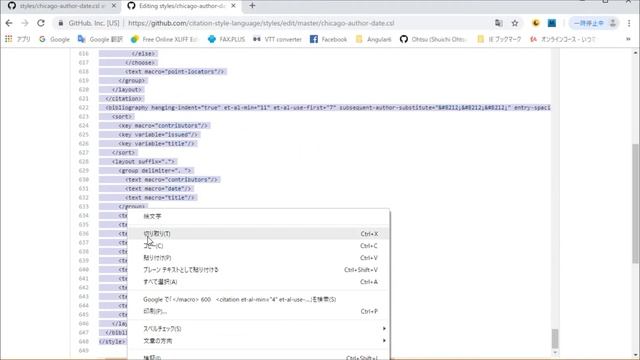The image size is (640, 360).
Task: Open the Chrome profile paused button
Action: coord(594,23)
